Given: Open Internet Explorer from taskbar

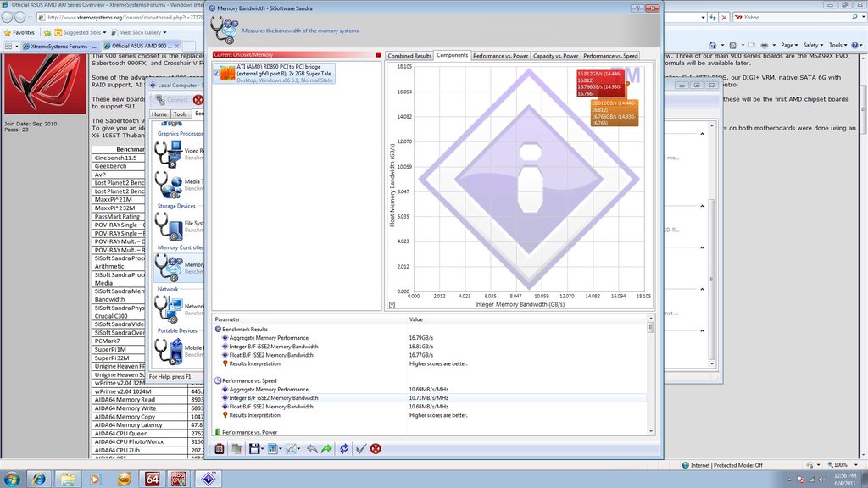Looking at the screenshot, I should coord(39,480).
